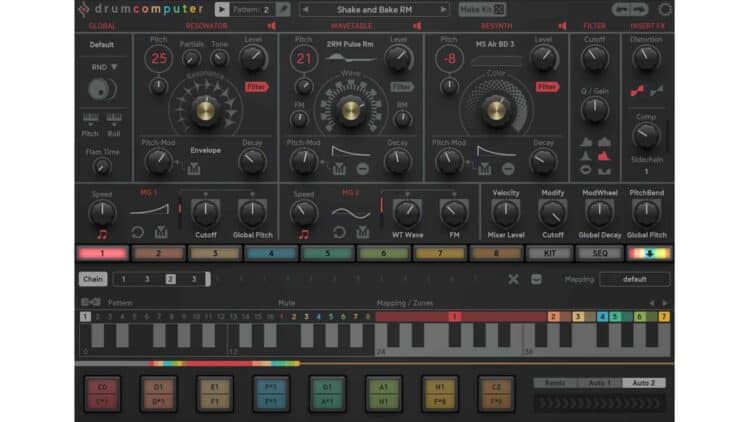Select the MG 1 ramp waveform display
Viewport: 750px width, 422px height.
click(x=149, y=210)
